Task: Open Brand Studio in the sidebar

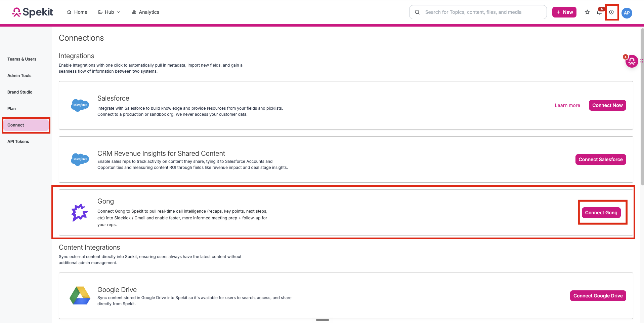Action: (20, 92)
